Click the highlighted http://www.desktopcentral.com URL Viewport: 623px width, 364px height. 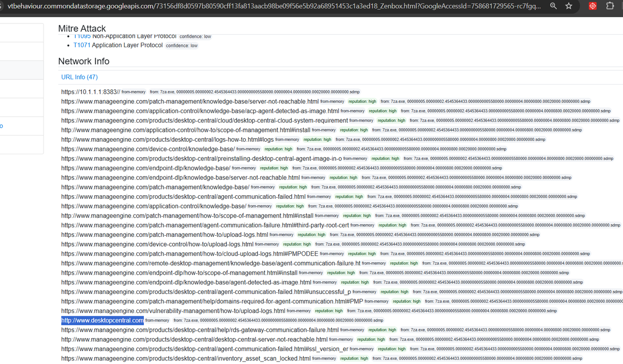point(102,320)
